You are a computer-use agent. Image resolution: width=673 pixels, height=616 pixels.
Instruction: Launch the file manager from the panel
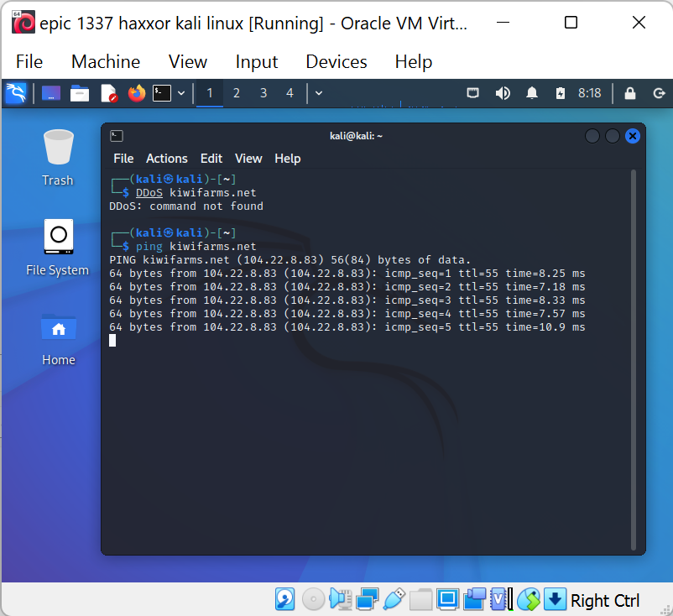tap(80, 93)
